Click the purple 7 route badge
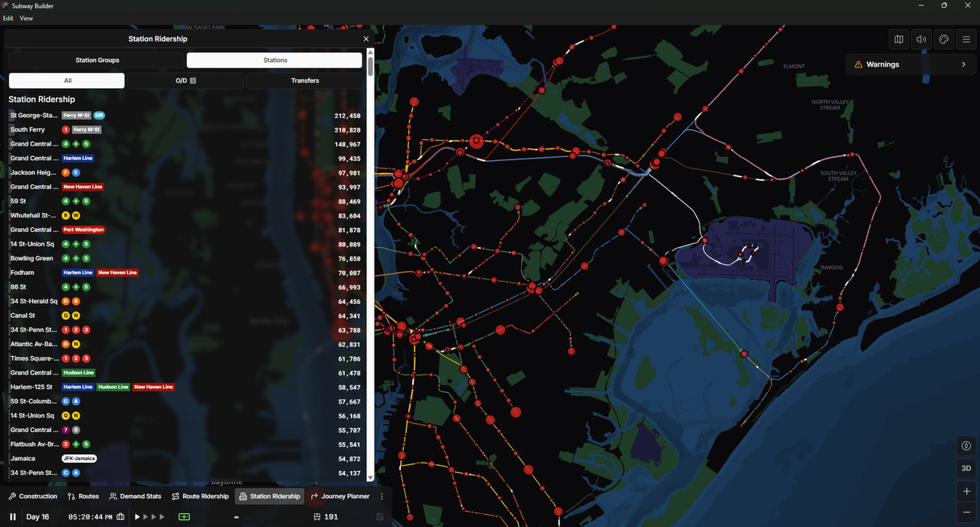The image size is (980, 527). (66, 430)
